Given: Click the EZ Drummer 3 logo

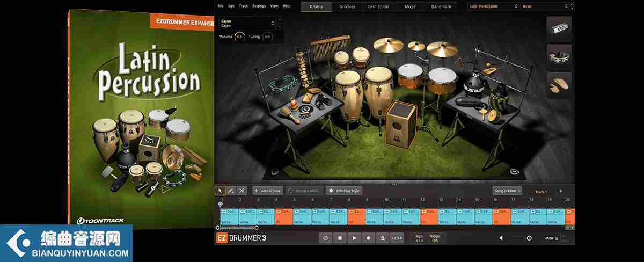Looking at the screenshot, I should 241,238.
